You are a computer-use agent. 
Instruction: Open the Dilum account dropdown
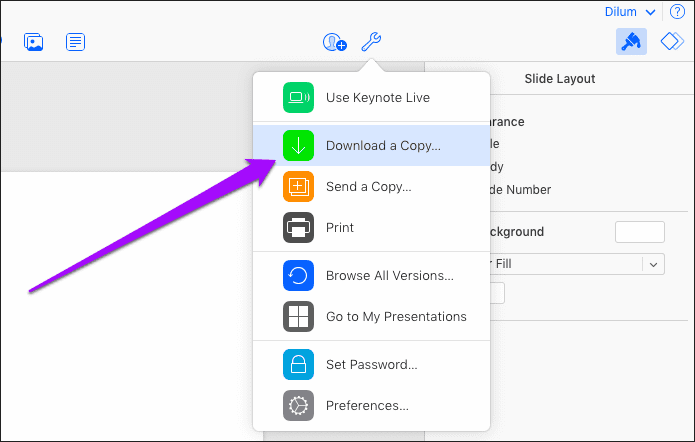point(630,12)
